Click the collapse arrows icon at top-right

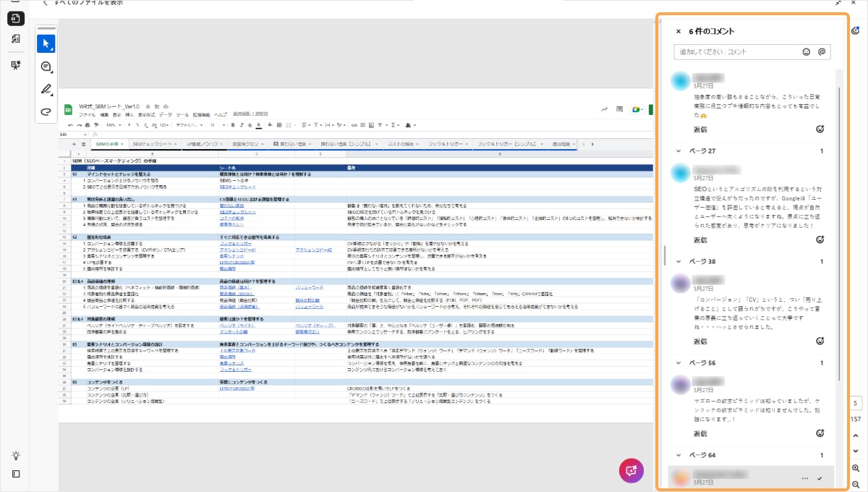pos(838,3)
